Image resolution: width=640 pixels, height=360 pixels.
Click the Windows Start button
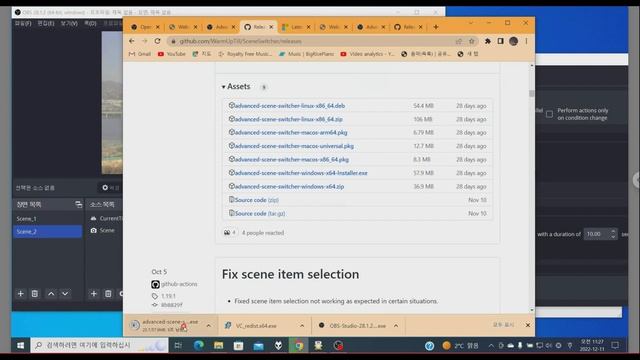20,345
